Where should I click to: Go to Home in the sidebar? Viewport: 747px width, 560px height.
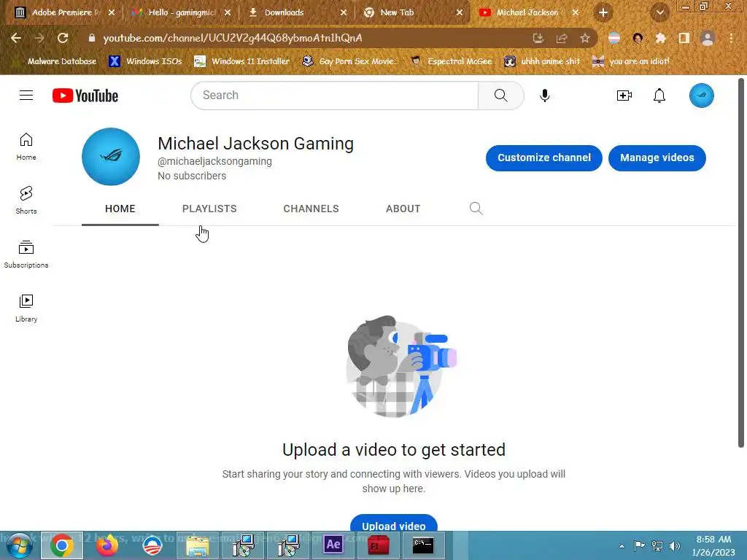tap(26, 147)
